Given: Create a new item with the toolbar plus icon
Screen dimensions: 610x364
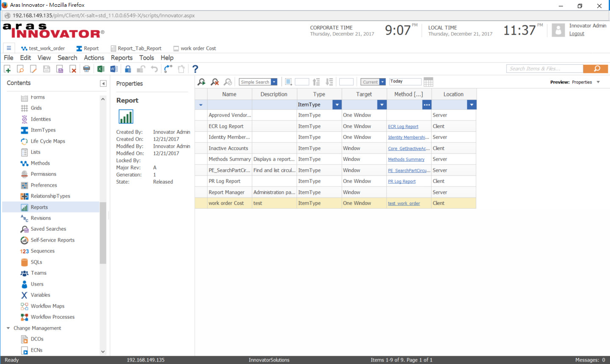Looking at the screenshot, I should click(7, 69).
